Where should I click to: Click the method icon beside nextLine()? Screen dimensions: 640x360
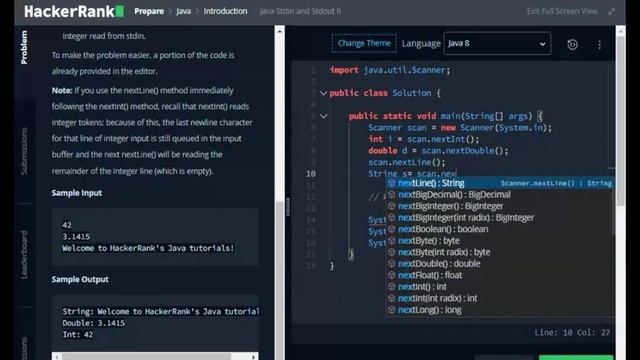[x=391, y=183]
